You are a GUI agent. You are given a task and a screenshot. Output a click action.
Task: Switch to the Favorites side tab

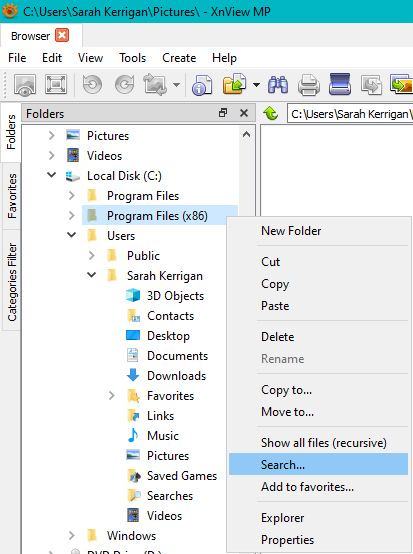pyautogui.click(x=11, y=196)
